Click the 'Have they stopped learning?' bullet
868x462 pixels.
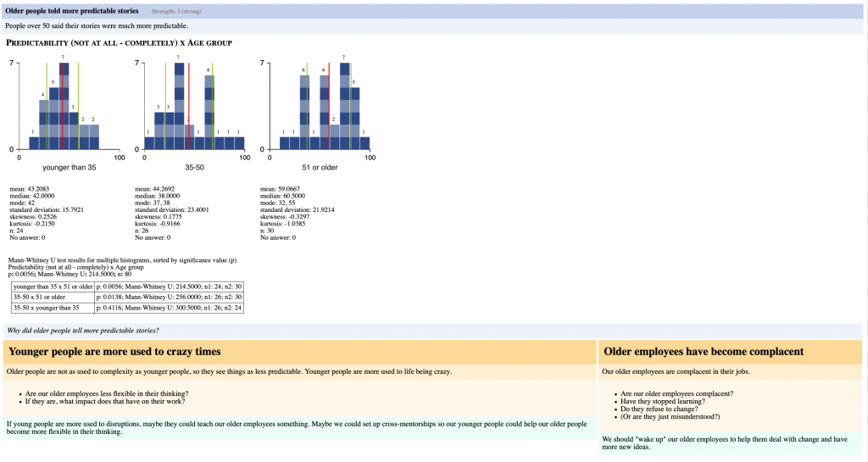point(661,401)
